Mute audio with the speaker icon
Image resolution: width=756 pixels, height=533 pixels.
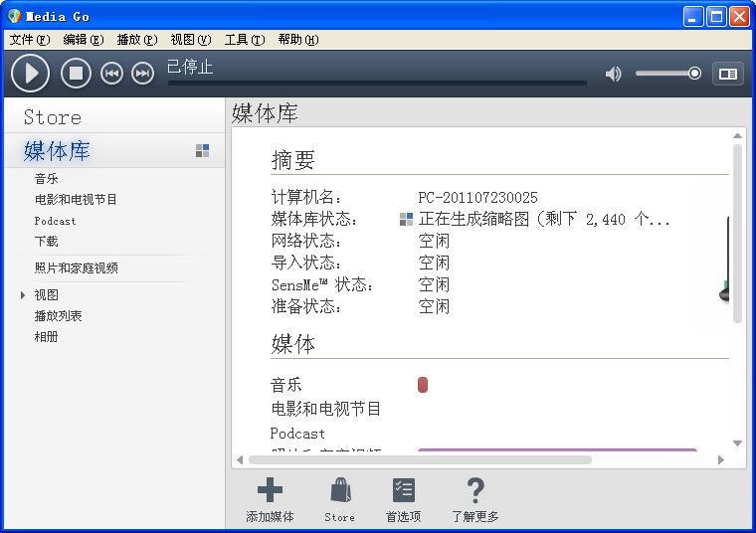click(614, 74)
